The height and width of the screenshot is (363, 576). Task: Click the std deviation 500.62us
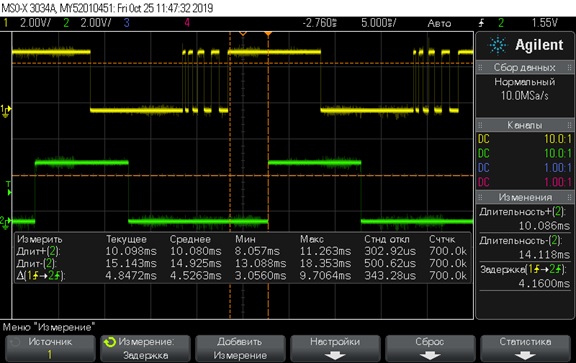pyautogui.click(x=390, y=263)
